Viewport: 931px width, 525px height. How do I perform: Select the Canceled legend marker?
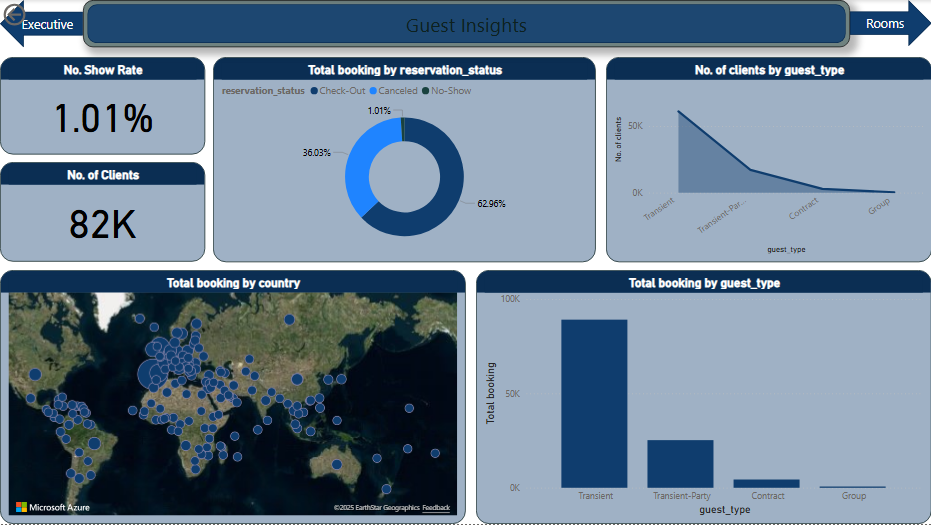click(x=372, y=91)
